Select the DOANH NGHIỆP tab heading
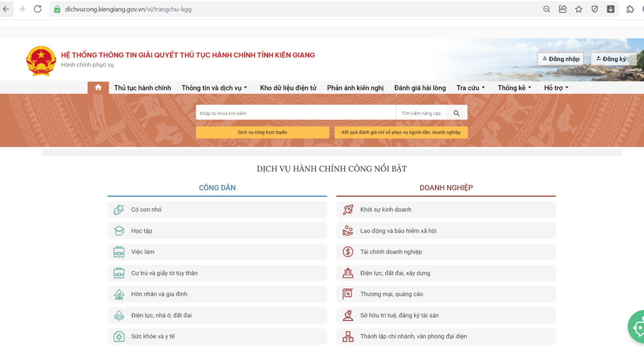The image size is (644, 362). pyautogui.click(x=446, y=188)
